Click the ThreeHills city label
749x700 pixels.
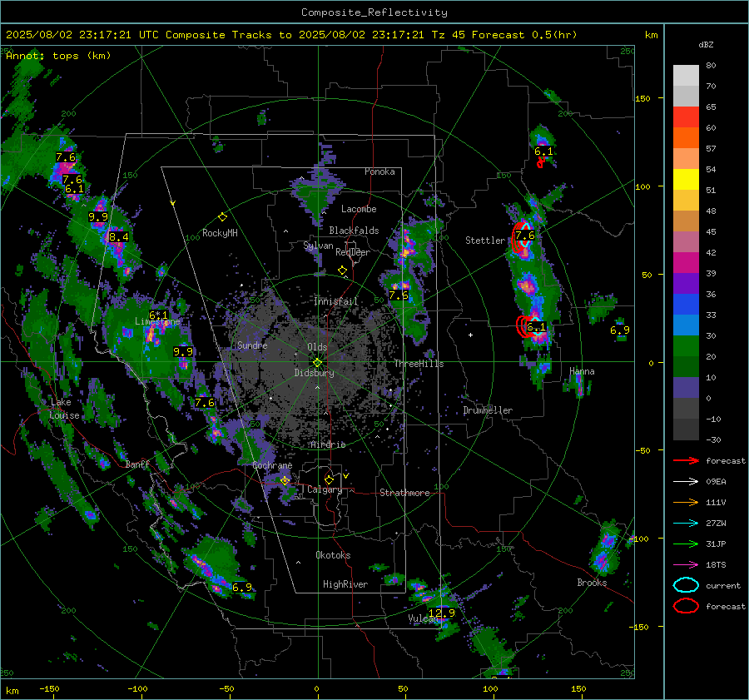coord(419,364)
